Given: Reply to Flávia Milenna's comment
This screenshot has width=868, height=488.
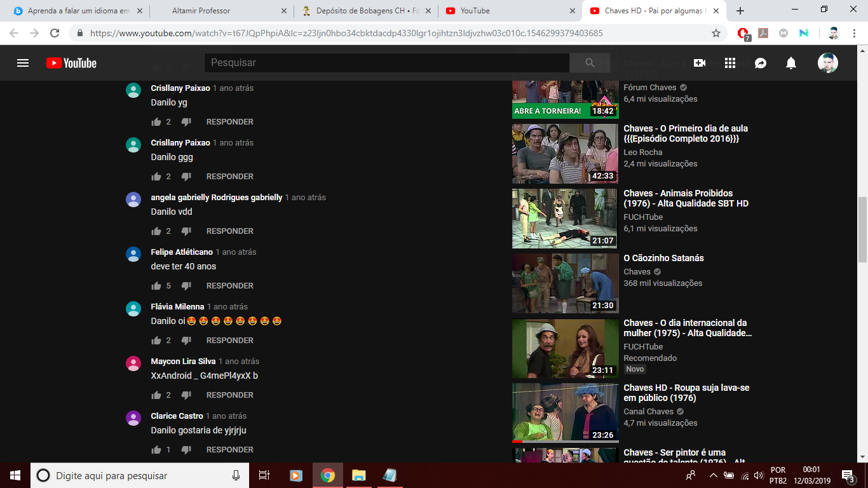Looking at the screenshot, I should coord(230,341).
